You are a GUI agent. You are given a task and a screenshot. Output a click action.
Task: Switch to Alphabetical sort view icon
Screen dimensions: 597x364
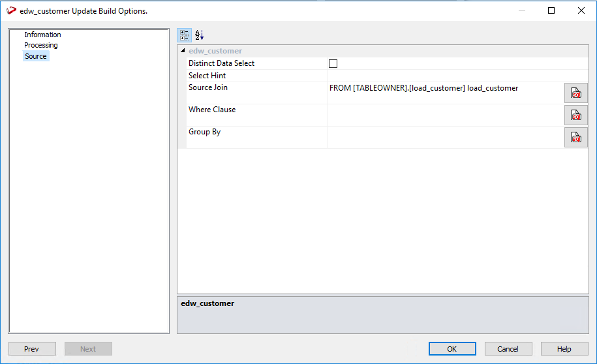coord(200,35)
